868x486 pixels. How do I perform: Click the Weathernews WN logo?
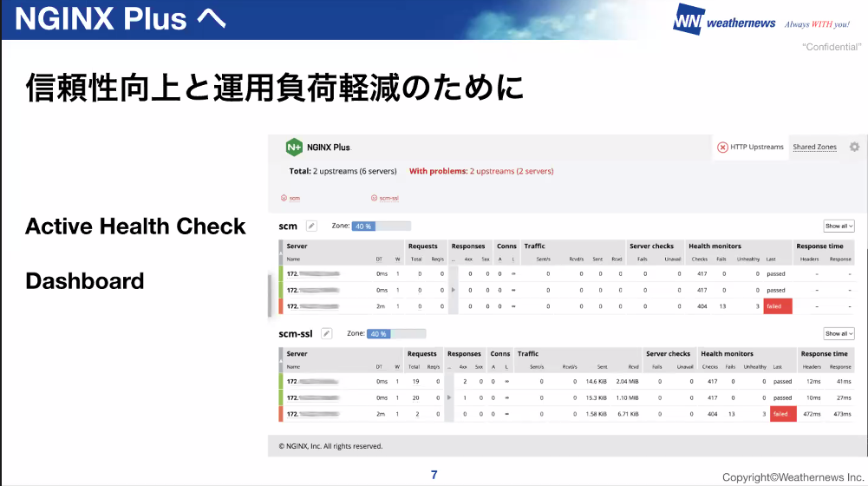[x=689, y=20]
